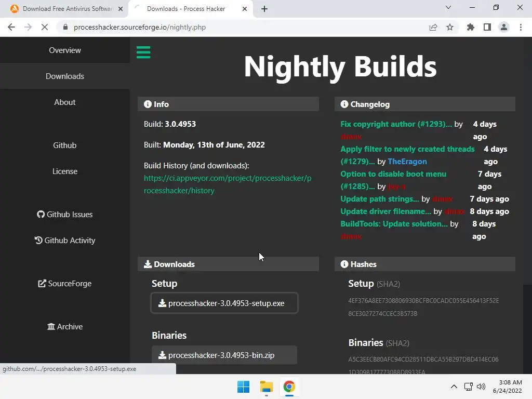Click the Changelog header icon

coord(344,104)
